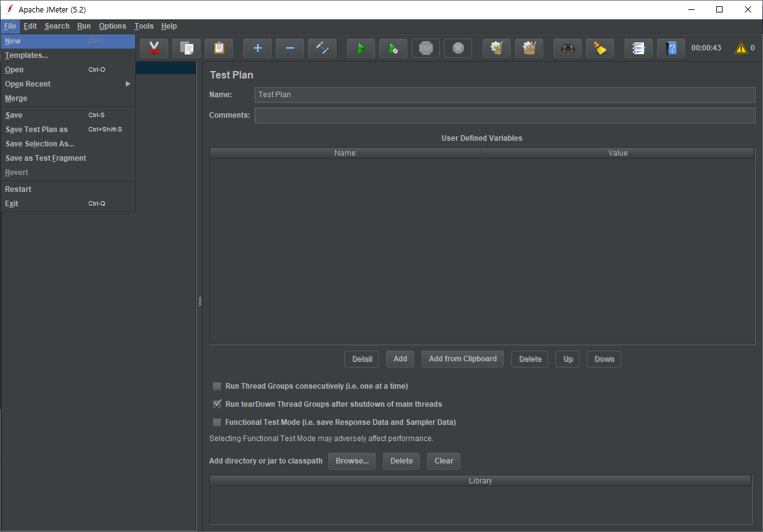
Task: Choose Restart from the File menu
Action: pos(68,189)
